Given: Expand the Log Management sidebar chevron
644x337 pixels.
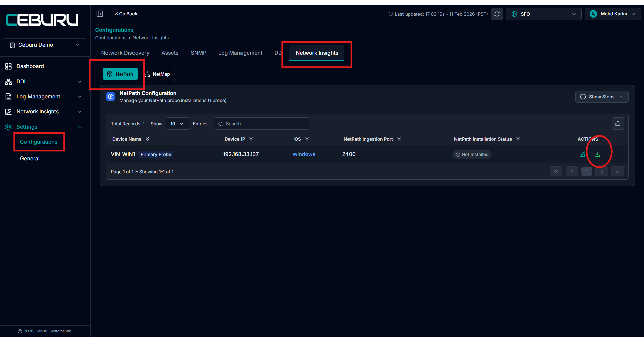Looking at the screenshot, I should (80, 97).
